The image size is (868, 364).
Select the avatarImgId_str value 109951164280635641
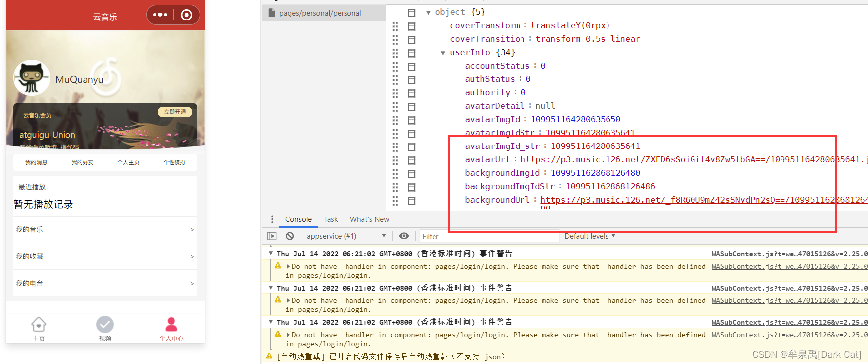point(595,146)
